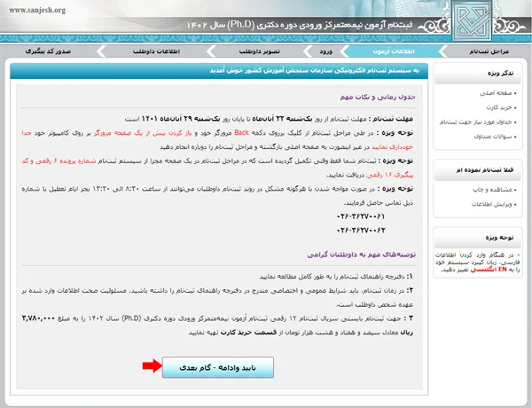The width and height of the screenshot is (532, 408).
Task: Click the red EN انگلیسی text
Action: 489,270
